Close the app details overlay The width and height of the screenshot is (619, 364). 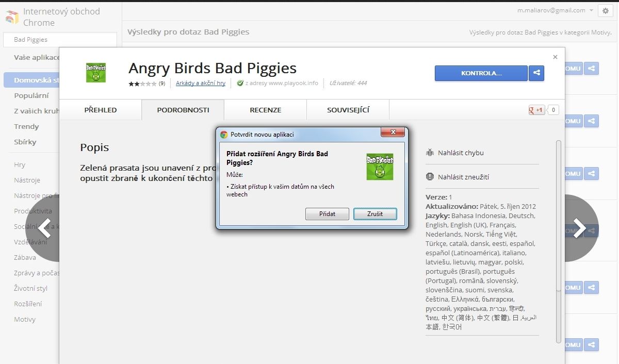pyautogui.click(x=555, y=57)
